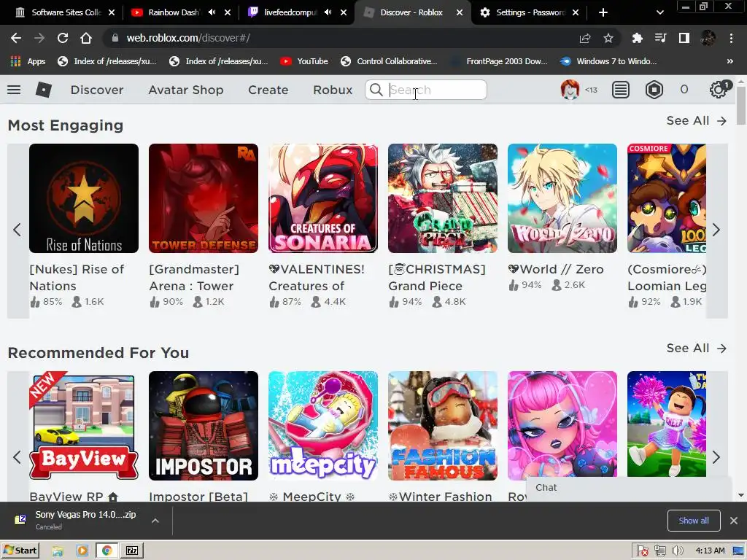747x560 pixels.
Task: Share this page icon in address bar
Action: [585, 38]
